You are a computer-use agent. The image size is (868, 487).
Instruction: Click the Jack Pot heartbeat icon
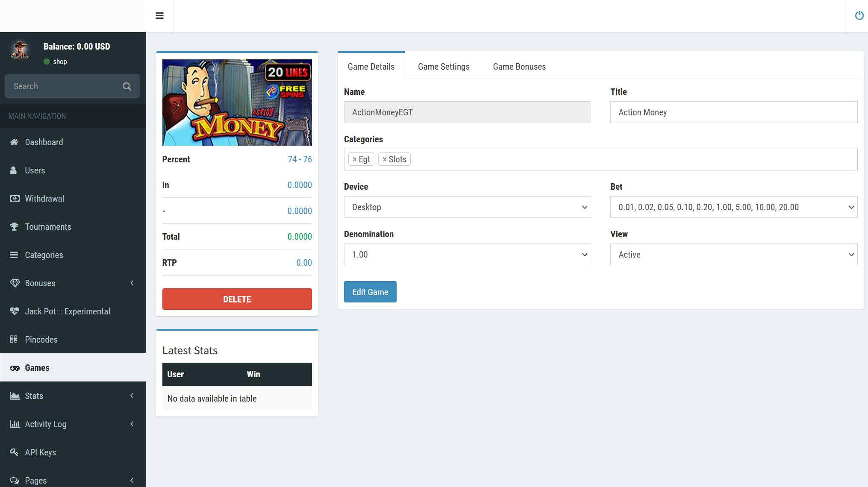pos(15,311)
